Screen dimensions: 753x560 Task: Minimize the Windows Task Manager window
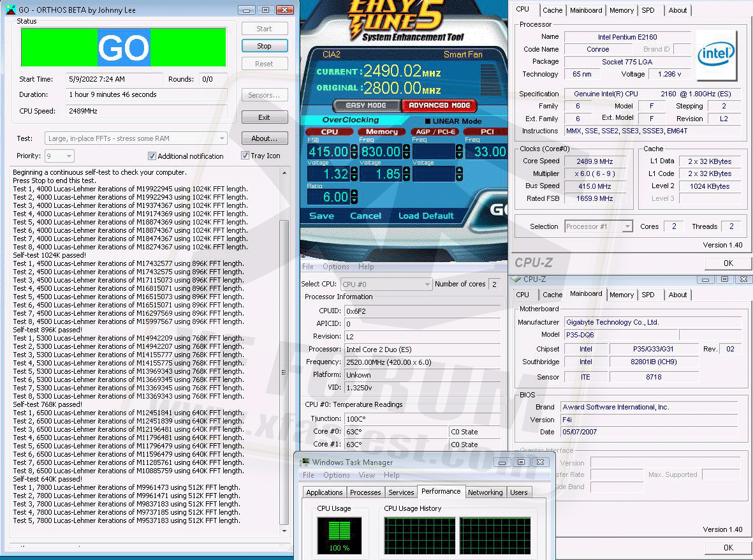tap(502, 462)
